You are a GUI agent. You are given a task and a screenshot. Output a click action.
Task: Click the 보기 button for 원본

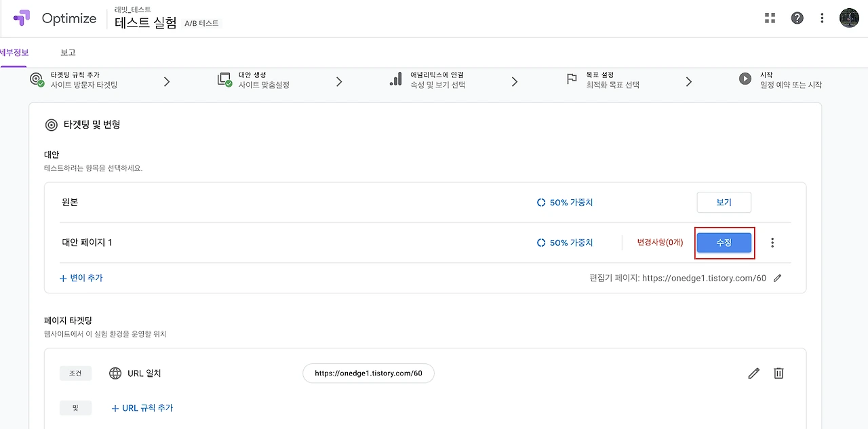pyautogui.click(x=724, y=203)
